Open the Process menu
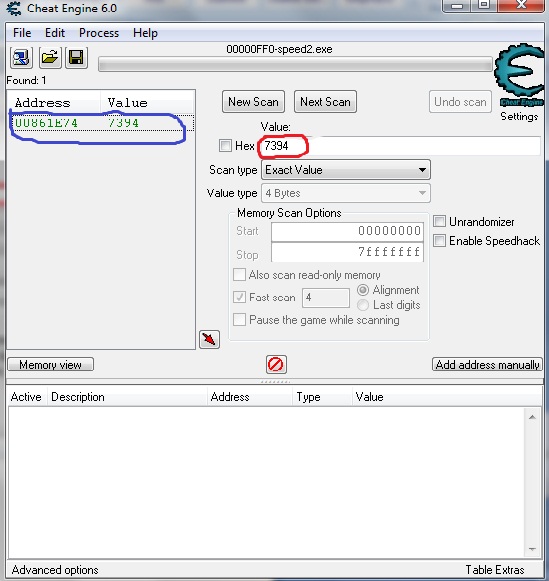This screenshot has width=549, height=581. [x=99, y=33]
